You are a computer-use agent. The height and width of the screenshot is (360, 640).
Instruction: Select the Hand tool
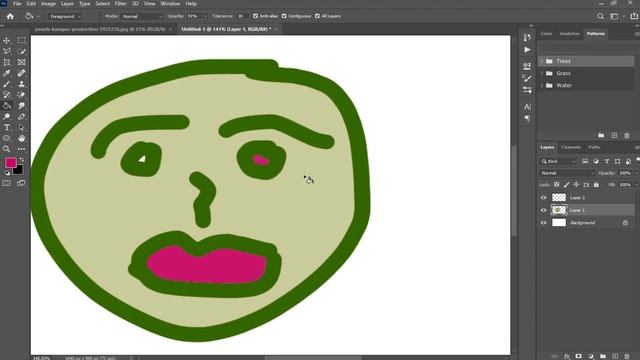pyautogui.click(x=21, y=138)
